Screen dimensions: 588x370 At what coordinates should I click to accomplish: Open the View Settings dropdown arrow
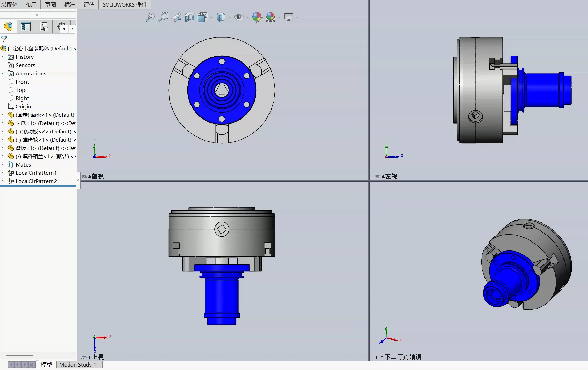[x=297, y=17]
